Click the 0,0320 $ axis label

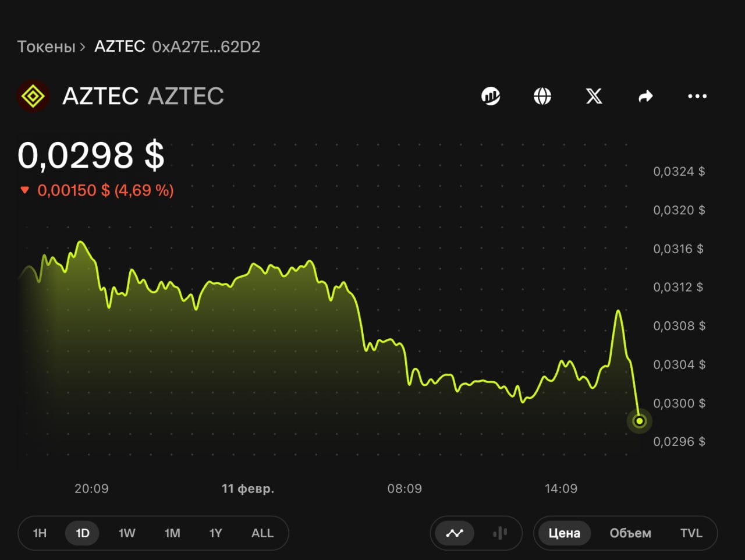click(679, 210)
